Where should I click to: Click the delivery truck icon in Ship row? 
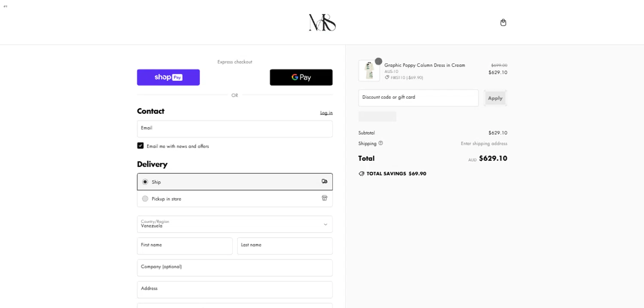point(325,181)
